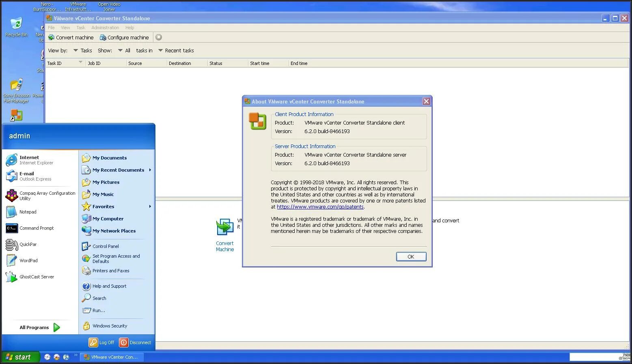This screenshot has height=364, width=632.
Task: Click the Convert machine toolbar icon
Action: [51, 37]
